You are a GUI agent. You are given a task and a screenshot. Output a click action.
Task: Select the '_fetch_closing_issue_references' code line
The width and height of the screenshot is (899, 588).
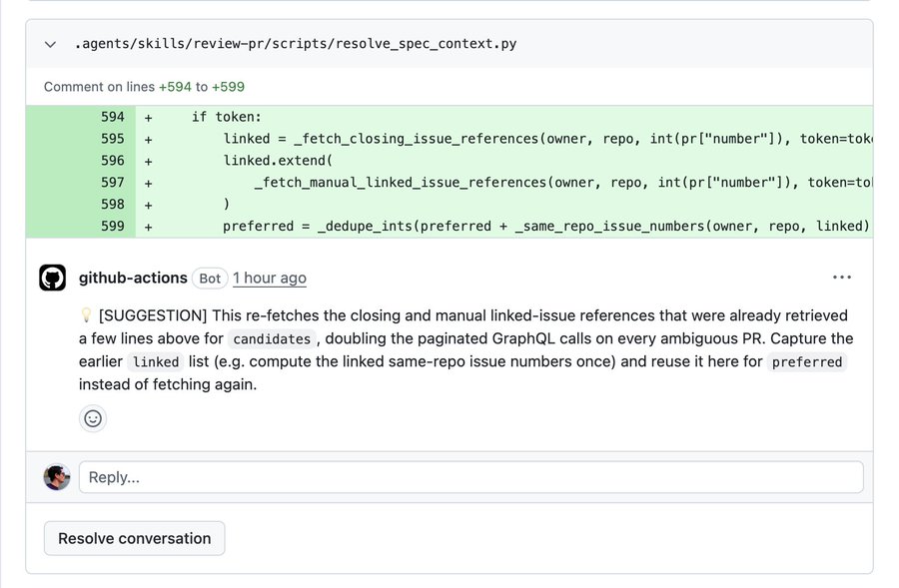tap(547, 139)
